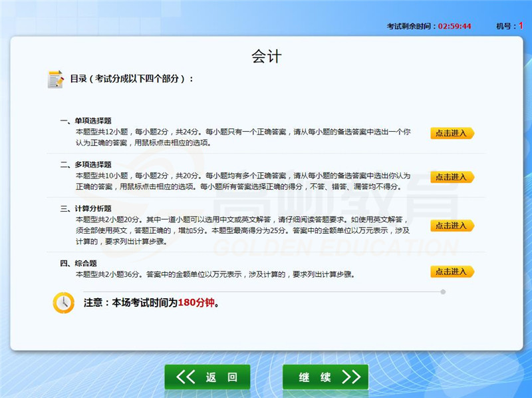Go into the 综合题 section via 点击进入
The height and width of the screenshot is (398, 532).
pos(452,272)
